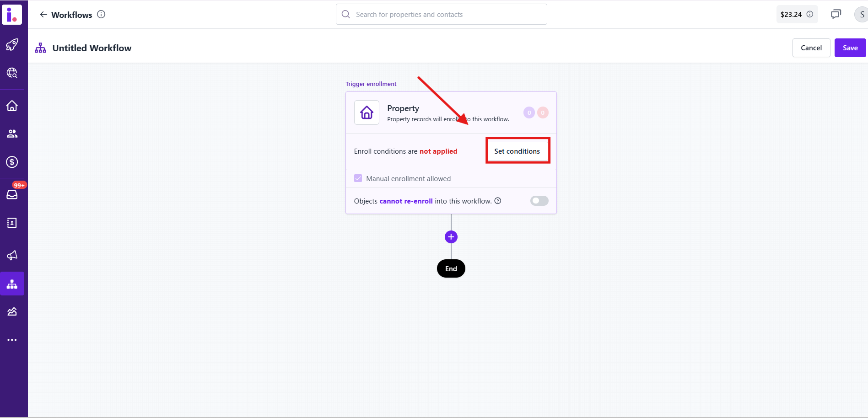This screenshot has height=418, width=868.
Task: Open the inbox icon with 99+ badge
Action: coord(12,194)
